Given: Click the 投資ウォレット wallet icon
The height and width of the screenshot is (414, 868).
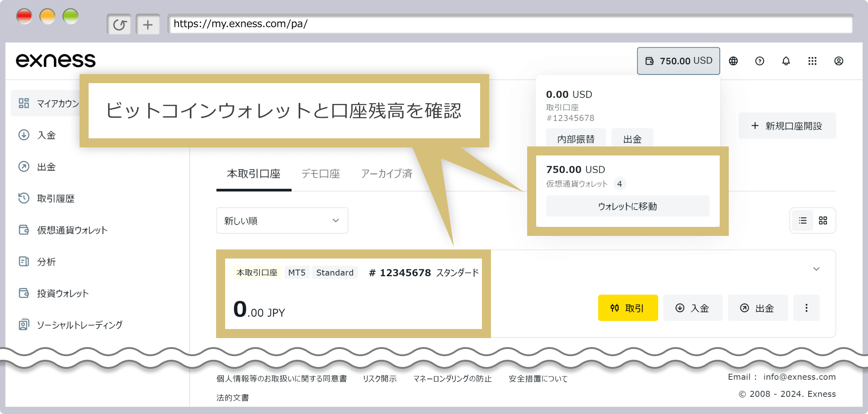Looking at the screenshot, I should coord(24,293).
